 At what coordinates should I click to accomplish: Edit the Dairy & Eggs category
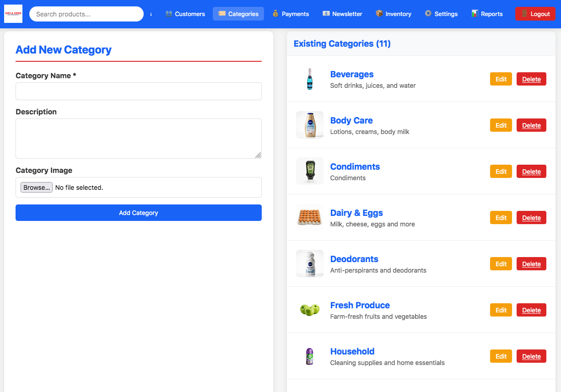501,218
